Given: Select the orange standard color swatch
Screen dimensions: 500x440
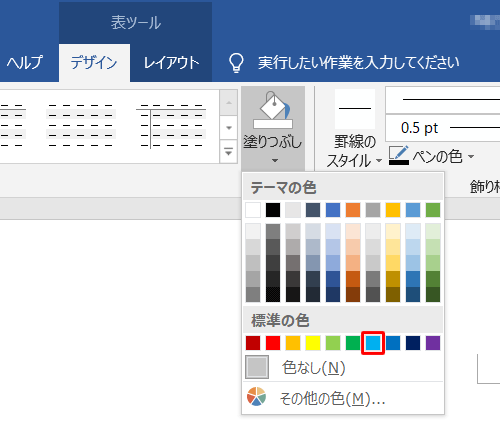Looking at the screenshot, I should point(293,343).
